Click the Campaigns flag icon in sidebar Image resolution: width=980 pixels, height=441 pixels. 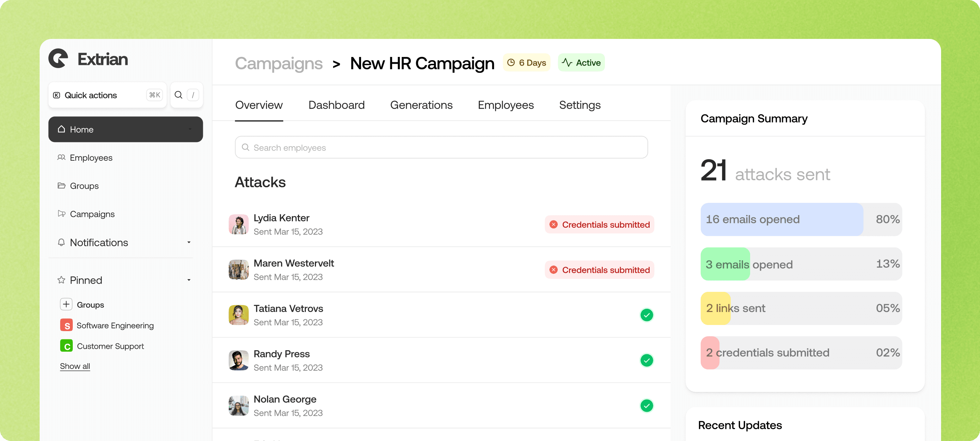(61, 213)
